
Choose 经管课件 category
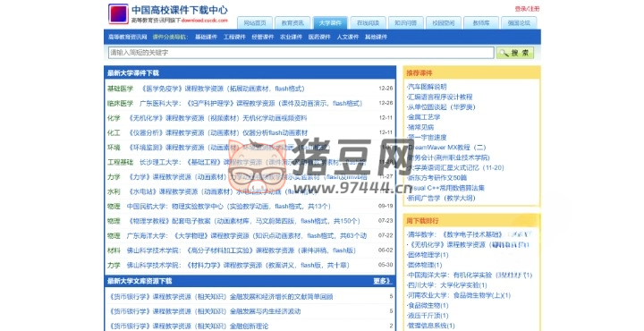click(x=262, y=37)
